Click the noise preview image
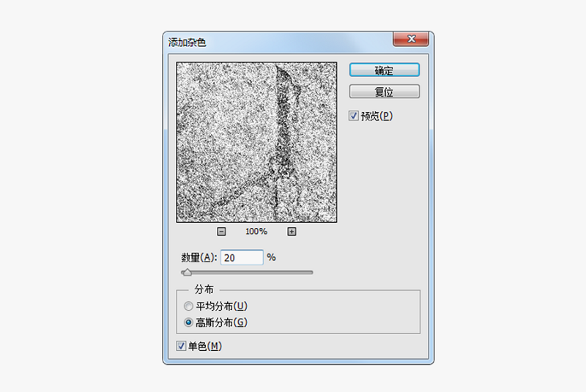The width and height of the screenshot is (586, 392). coord(256,141)
